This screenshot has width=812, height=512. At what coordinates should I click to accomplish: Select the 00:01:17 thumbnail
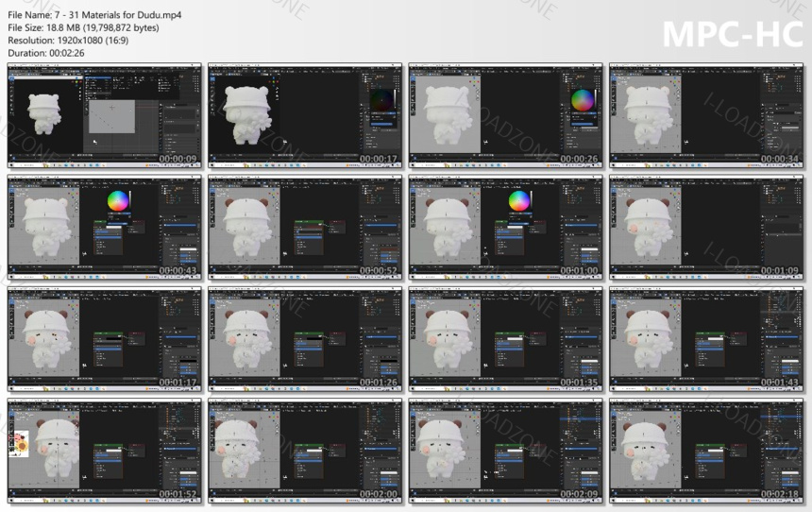pyautogui.click(x=104, y=338)
